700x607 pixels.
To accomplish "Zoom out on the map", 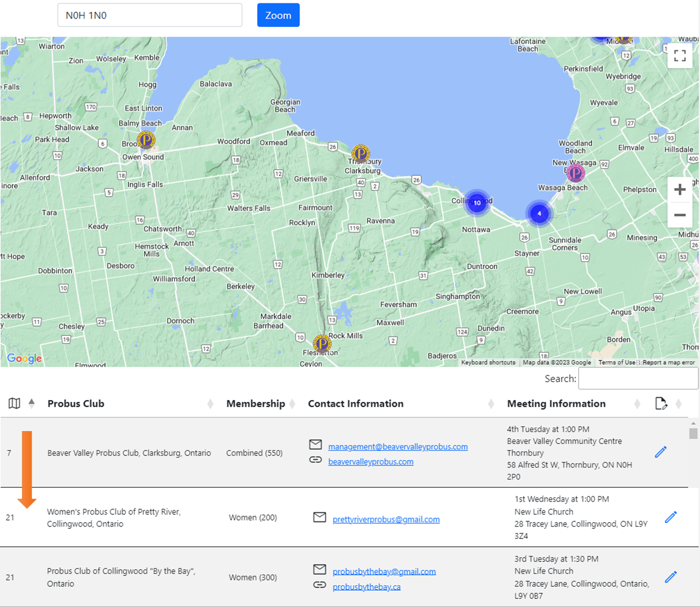I will pyautogui.click(x=680, y=215).
